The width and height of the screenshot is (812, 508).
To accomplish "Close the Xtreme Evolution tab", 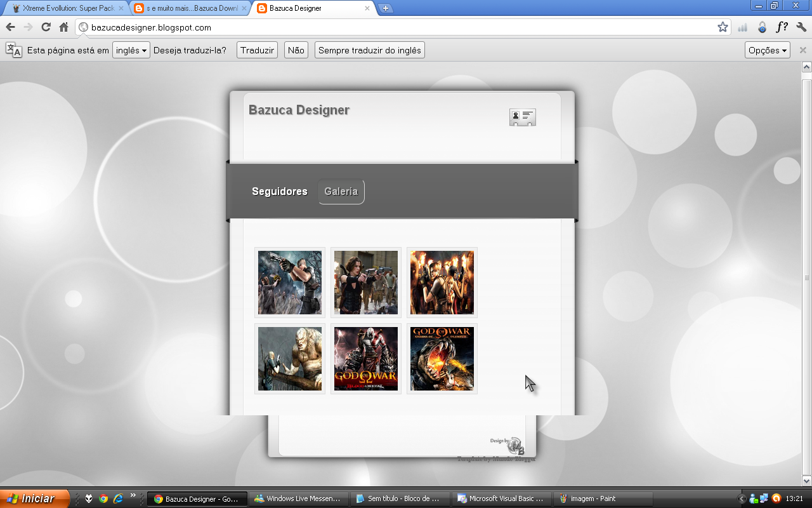I will 121,8.
